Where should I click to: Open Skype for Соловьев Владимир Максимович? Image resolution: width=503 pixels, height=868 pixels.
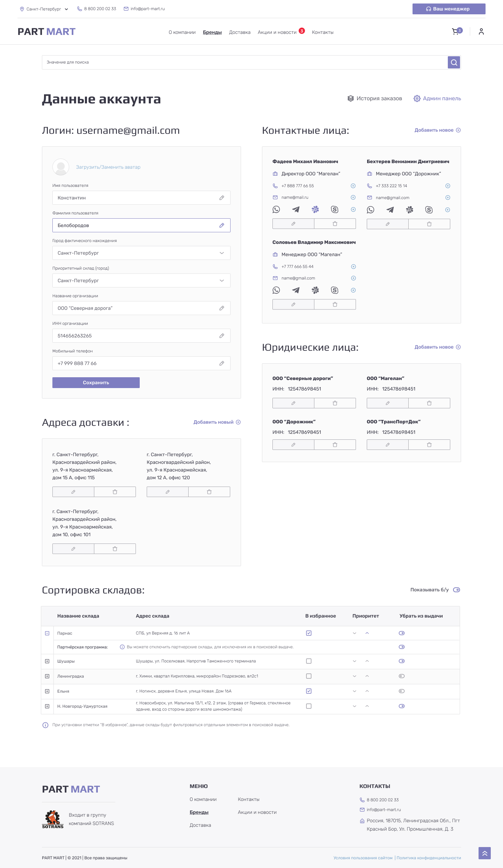tap(334, 290)
